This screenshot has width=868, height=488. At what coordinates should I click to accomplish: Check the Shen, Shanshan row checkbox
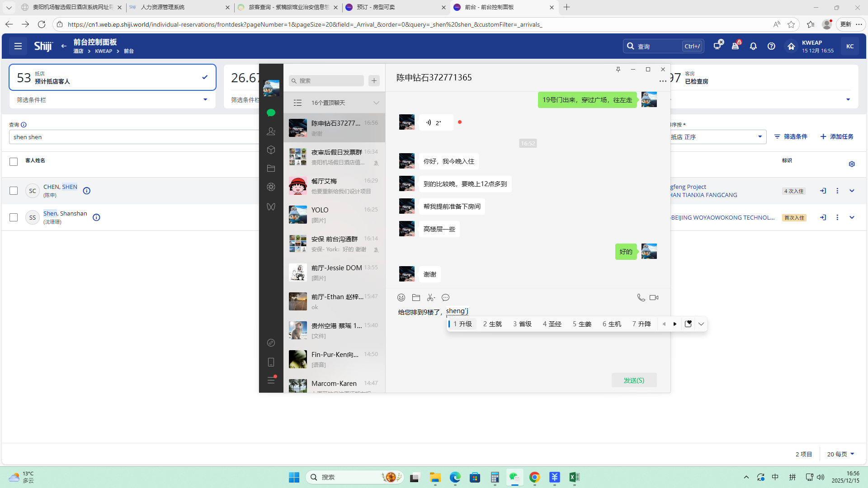[x=14, y=217]
